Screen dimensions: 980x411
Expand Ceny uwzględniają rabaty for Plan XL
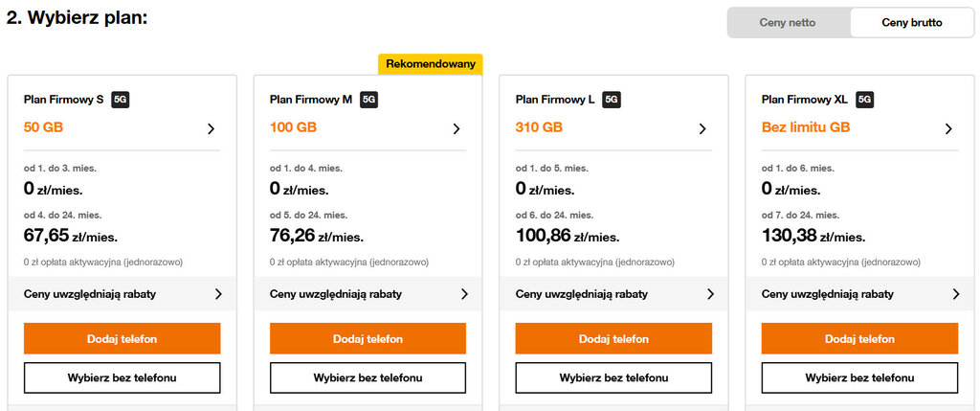coord(859,294)
